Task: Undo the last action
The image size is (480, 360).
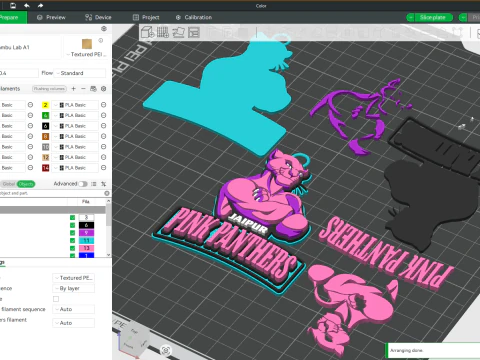Action: point(27,6)
